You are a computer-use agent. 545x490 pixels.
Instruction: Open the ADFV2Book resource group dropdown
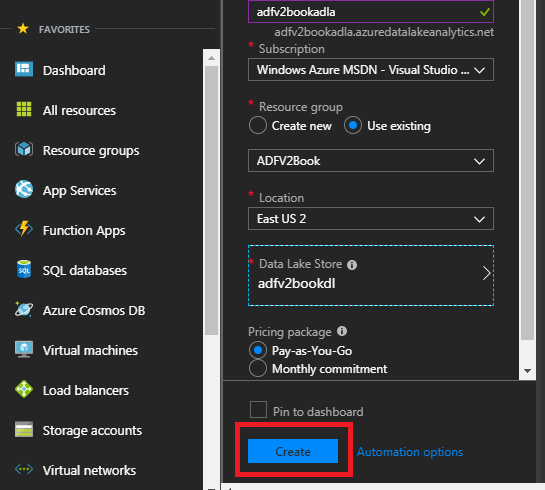tap(371, 161)
